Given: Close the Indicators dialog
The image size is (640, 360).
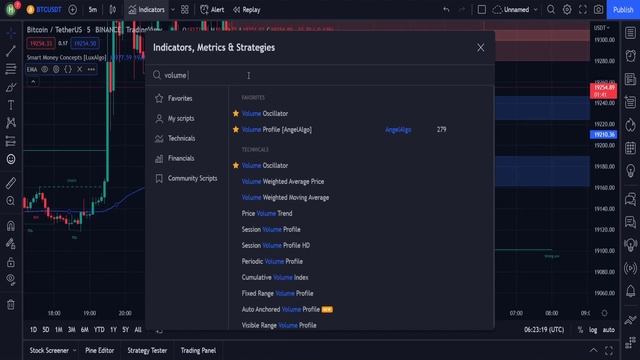Looking at the screenshot, I should coord(480,48).
